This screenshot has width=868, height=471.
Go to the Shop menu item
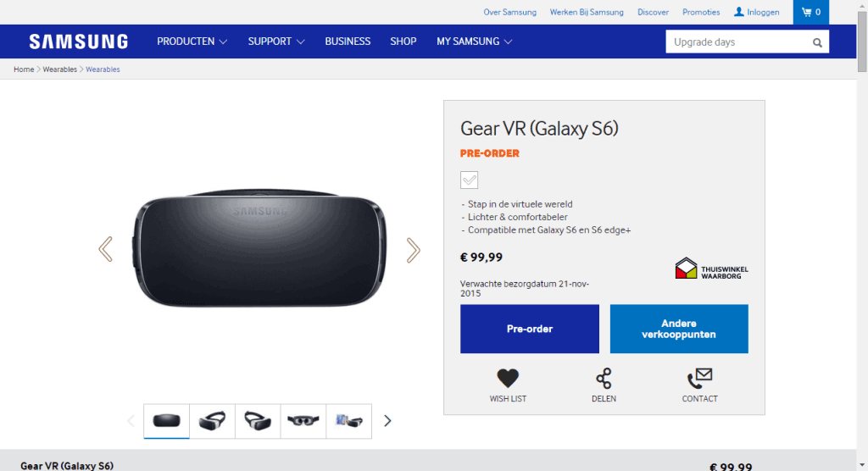[x=403, y=42]
